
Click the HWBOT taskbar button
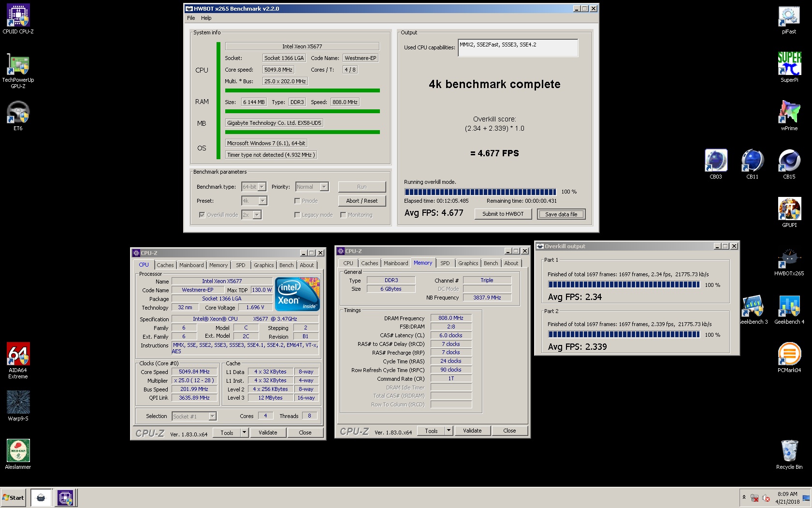tap(41, 497)
